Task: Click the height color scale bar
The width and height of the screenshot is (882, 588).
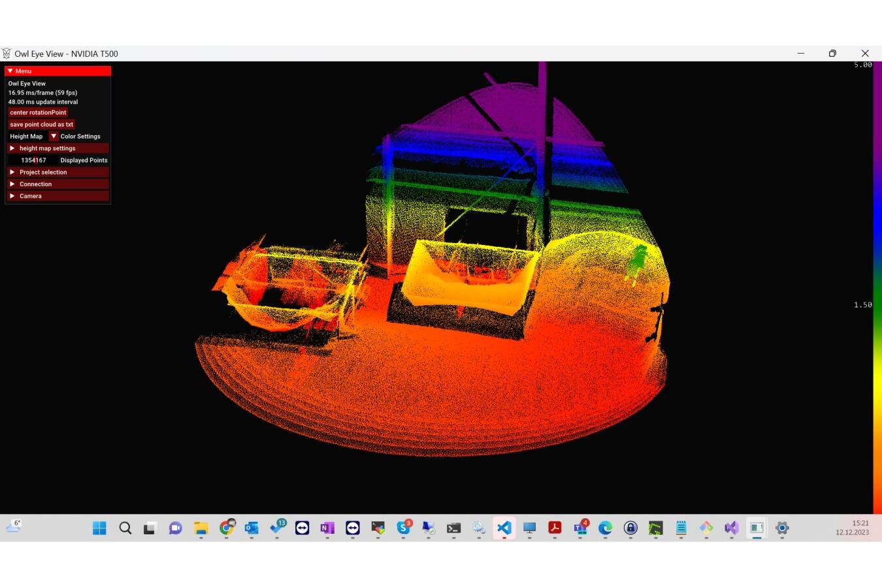Action: 877,287
